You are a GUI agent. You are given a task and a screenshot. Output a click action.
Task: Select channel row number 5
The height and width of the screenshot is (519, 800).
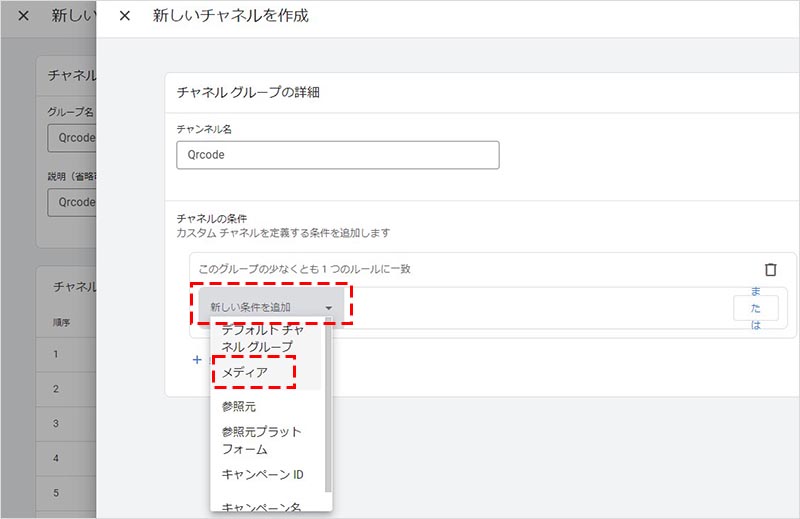(57, 493)
